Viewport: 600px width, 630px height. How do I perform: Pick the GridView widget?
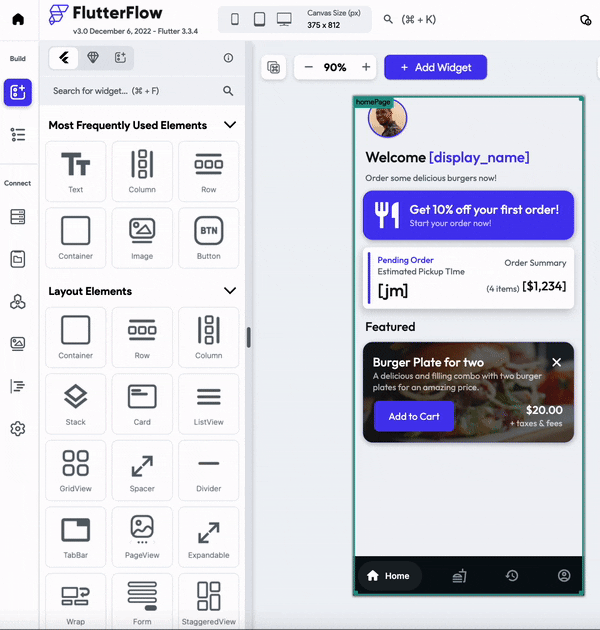pyautogui.click(x=76, y=470)
